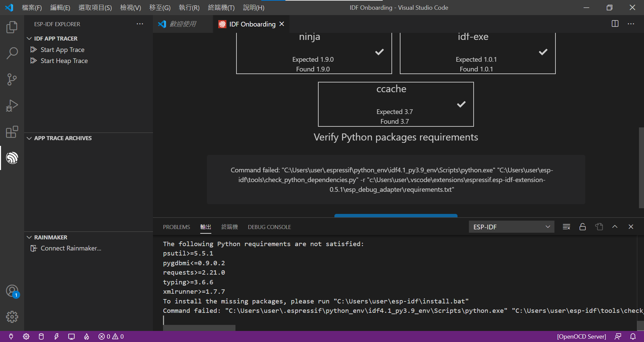Open the Accounts menu icon
Viewport: 644px width, 342px height.
pos(12,291)
